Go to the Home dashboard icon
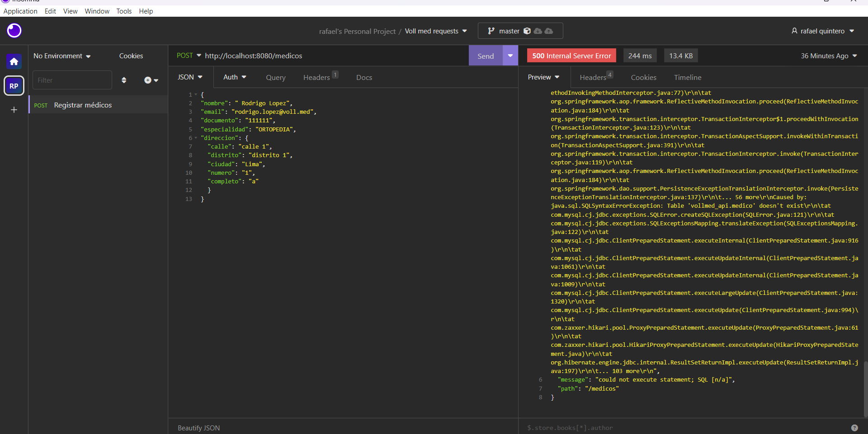Screen dimensions: 868x434 tap(14, 61)
